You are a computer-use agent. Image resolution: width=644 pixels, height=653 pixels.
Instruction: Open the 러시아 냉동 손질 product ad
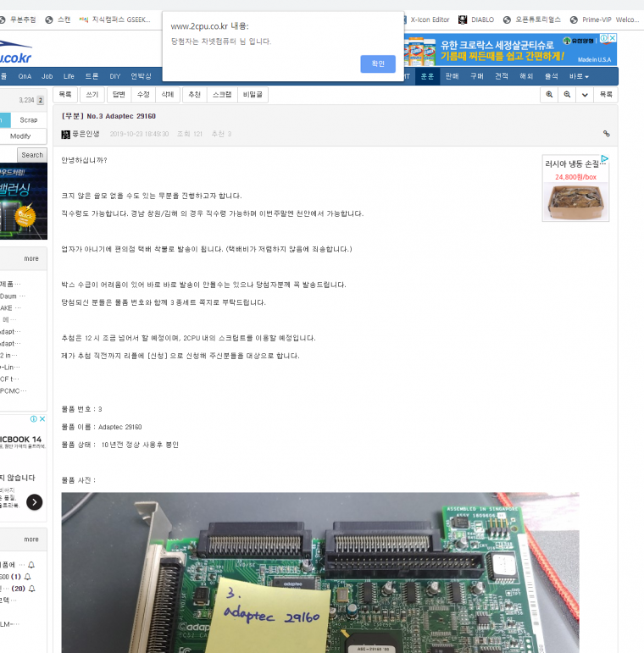coord(575,189)
